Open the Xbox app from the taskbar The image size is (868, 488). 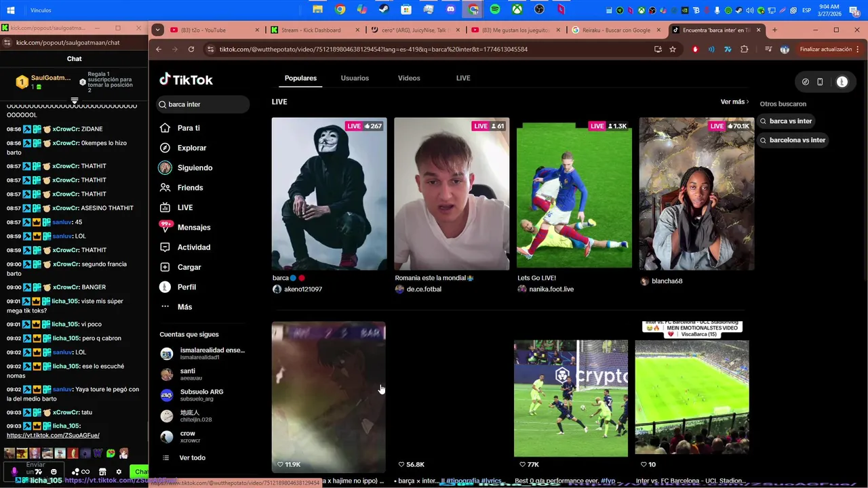(x=517, y=9)
